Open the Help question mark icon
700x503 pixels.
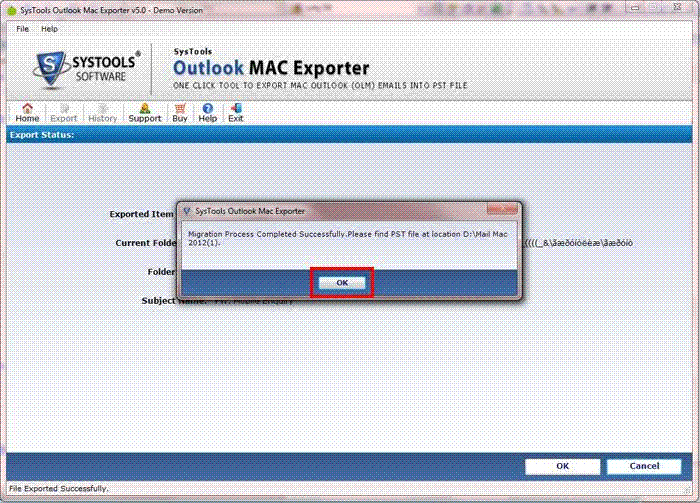pos(208,112)
